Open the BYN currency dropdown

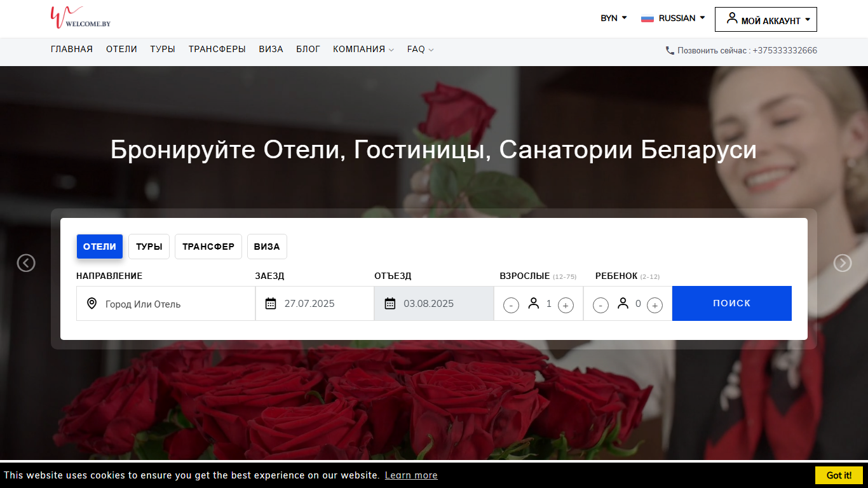pyautogui.click(x=614, y=18)
